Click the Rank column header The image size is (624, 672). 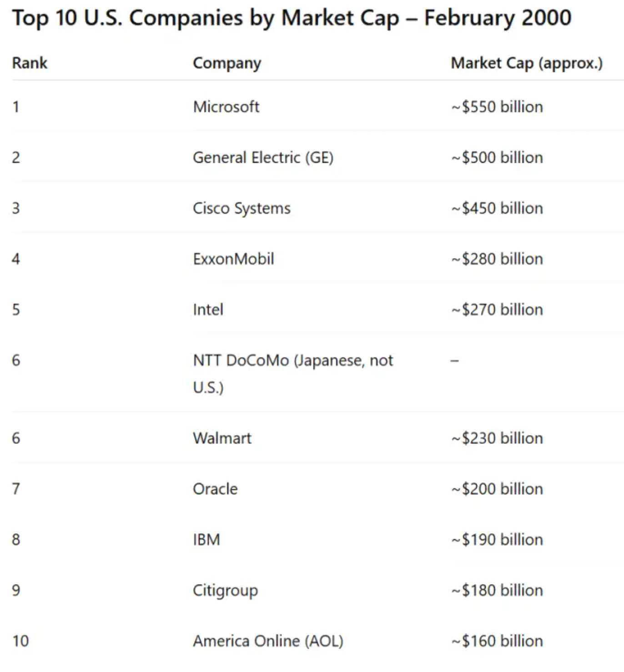[x=30, y=63]
